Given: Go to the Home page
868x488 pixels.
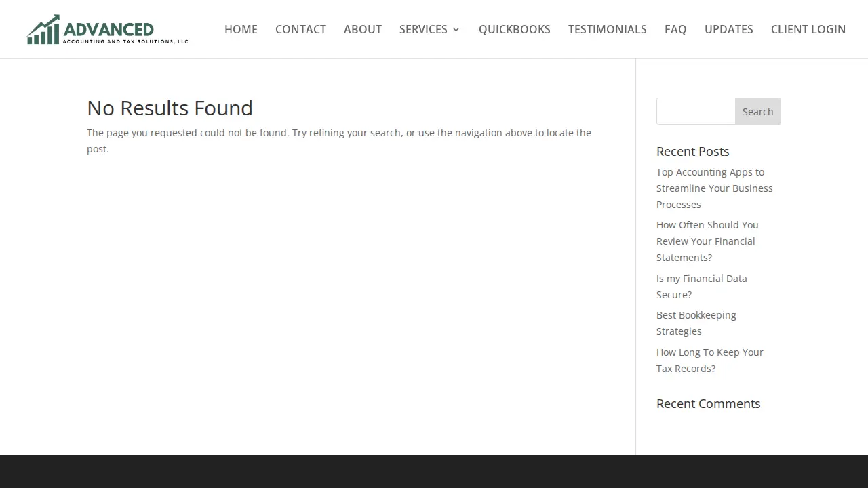Looking at the screenshot, I should pos(241,29).
